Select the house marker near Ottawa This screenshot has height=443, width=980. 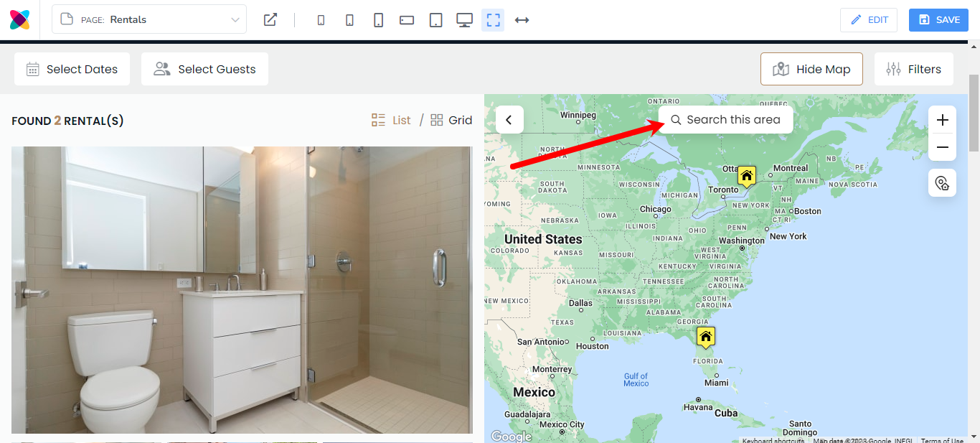click(x=747, y=177)
